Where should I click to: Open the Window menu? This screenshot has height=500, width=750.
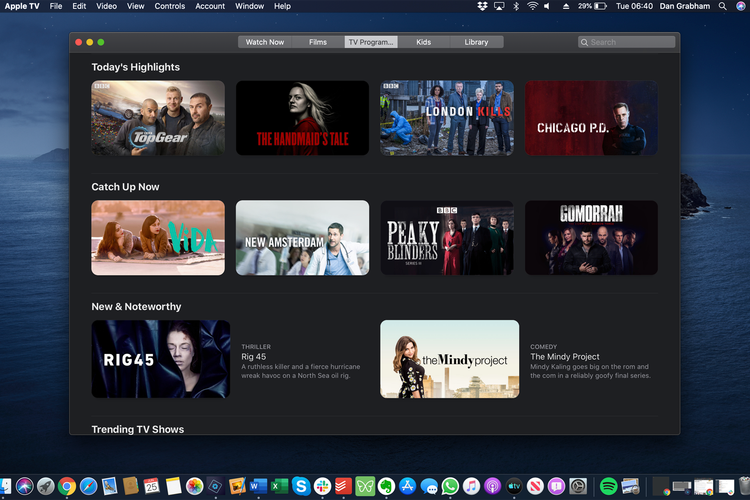(249, 6)
